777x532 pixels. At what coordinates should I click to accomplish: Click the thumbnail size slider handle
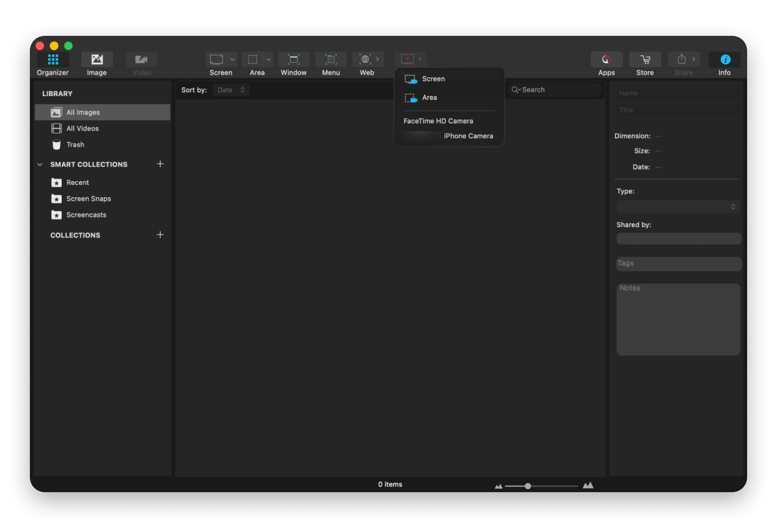(x=528, y=486)
